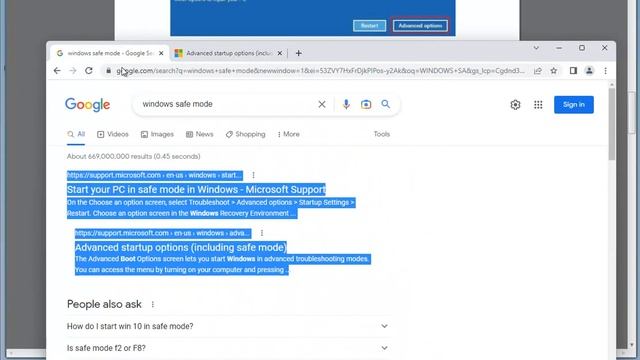Select the Videos results tab
The height and width of the screenshot is (360, 640).
pos(113,134)
